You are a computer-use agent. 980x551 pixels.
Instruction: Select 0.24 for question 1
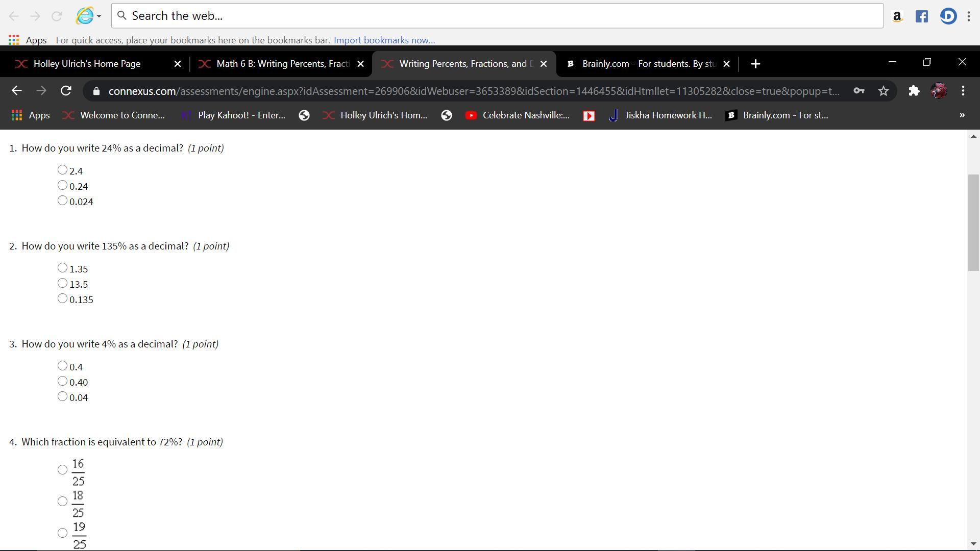[x=62, y=185]
